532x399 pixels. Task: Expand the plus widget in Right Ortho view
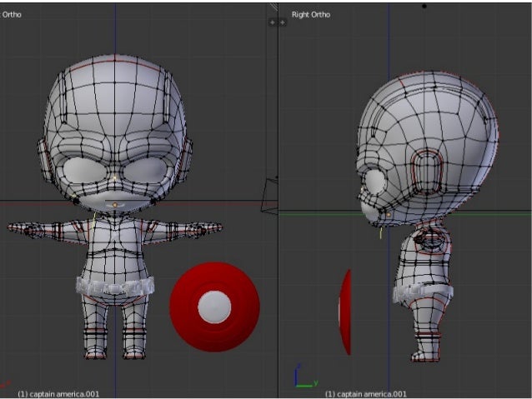point(282,22)
